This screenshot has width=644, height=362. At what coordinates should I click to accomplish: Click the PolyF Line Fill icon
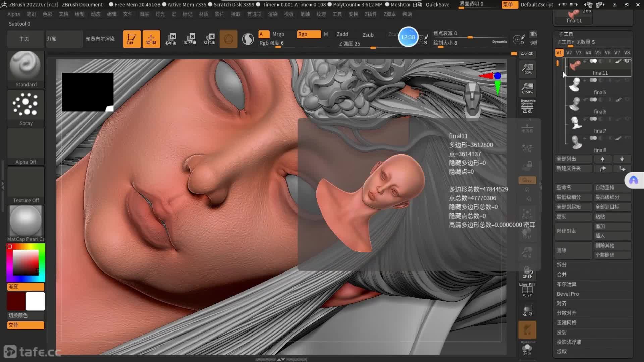point(527,290)
